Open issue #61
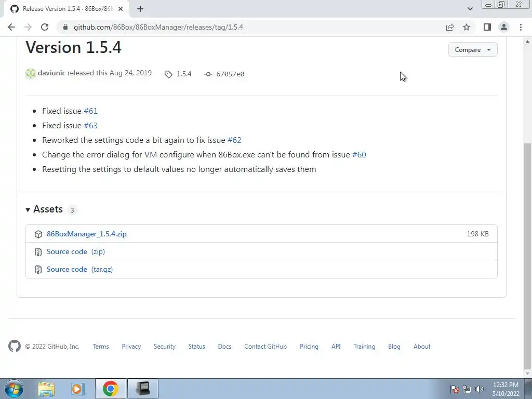 pyautogui.click(x=90, y=111)
